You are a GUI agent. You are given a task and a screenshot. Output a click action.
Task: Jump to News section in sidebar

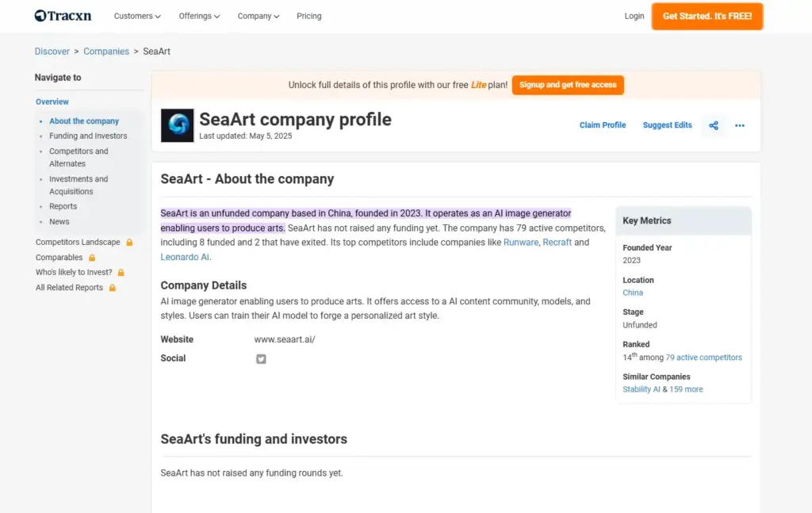coord(59,221)
